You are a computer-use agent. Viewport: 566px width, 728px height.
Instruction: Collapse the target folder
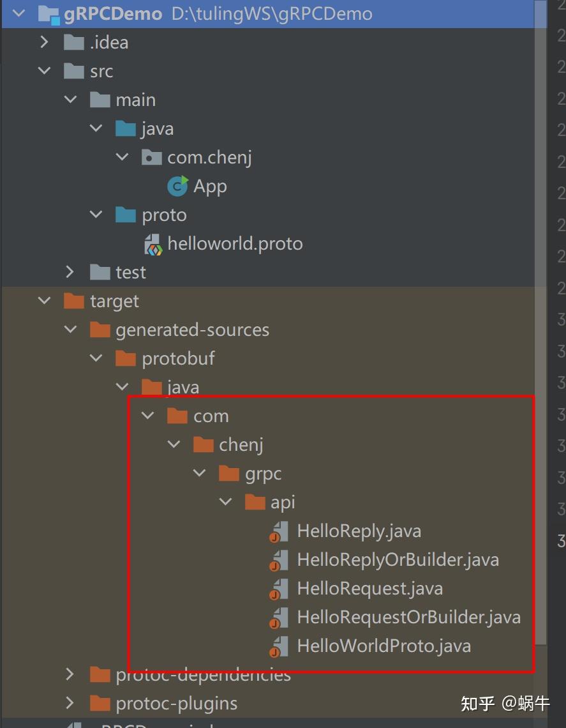click(x=43, y=301)
